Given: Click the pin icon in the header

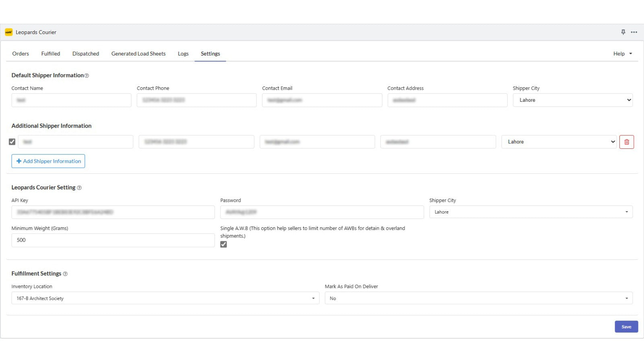Looking at the screenshot, I should pyautogui.click(x=623, y=32).
